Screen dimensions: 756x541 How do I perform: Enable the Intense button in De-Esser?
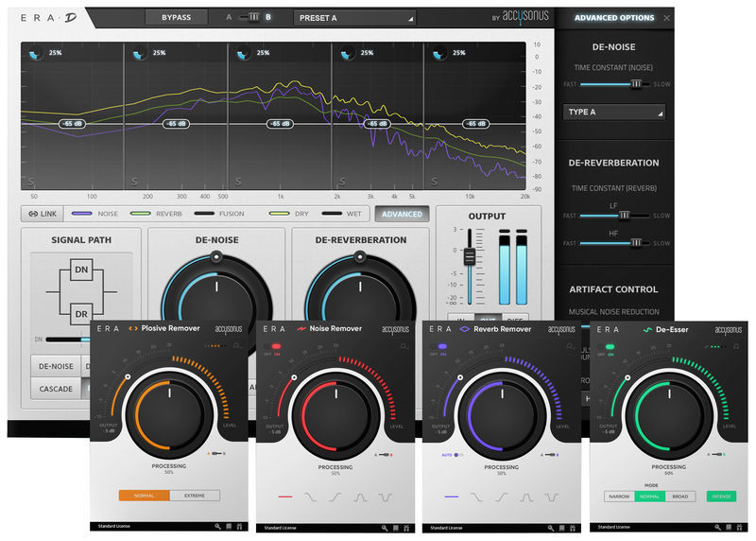[721, 497]
